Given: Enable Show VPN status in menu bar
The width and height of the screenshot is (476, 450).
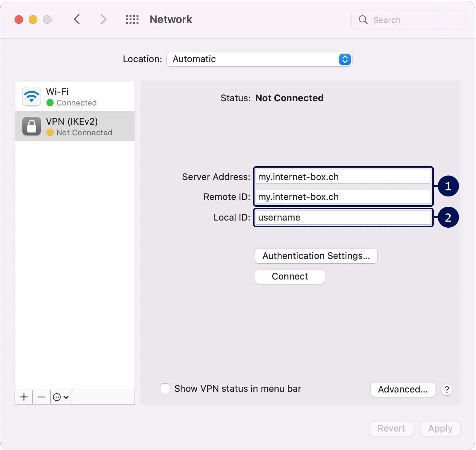Looking at the screenshot, I should point(165,388).
